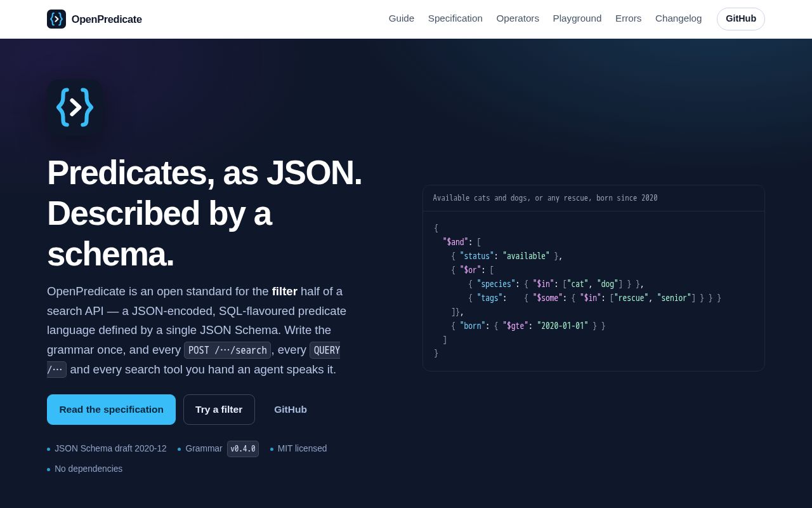Go to the Operators page

pos(518,18)
